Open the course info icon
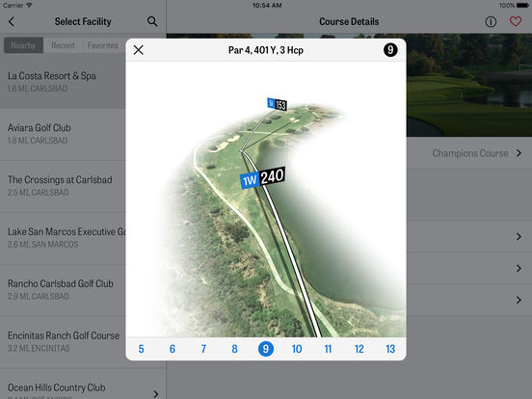Image resolution: width=532 pixels, height=399 pixels. pyautogui.click(x=491, y=22)
